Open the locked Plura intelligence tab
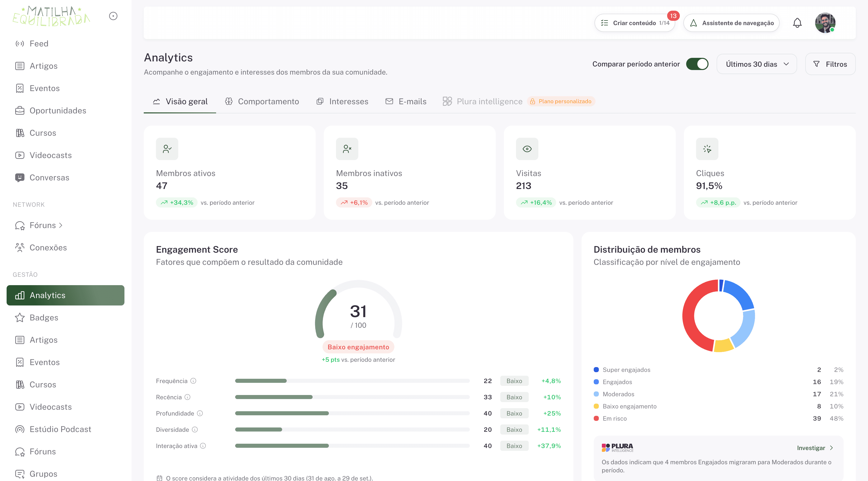The width and height of the screenshot is (868, 481). pyautogui.click(x=483, y=101)
